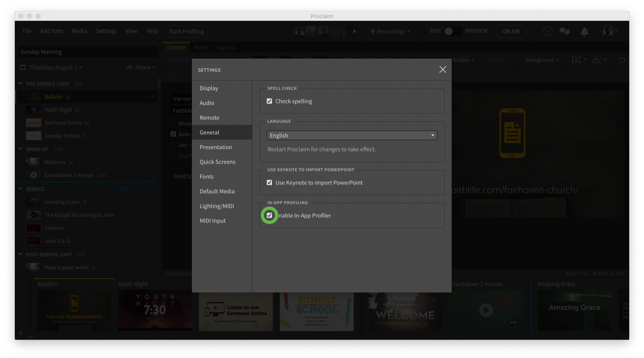The height and width of the screenshot is (358, 644).
Task: Toggle the Edit/Preview switch
Action: point(453,31)
